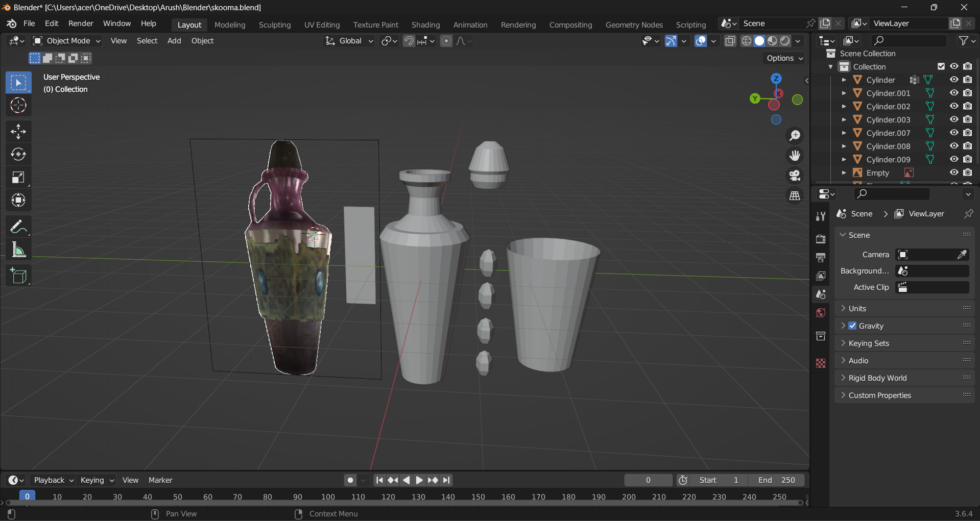Screen dimensions: 980x521
Task: Open the Shading workspace tab
Action: pyautogui.click(x=425, y=24)
